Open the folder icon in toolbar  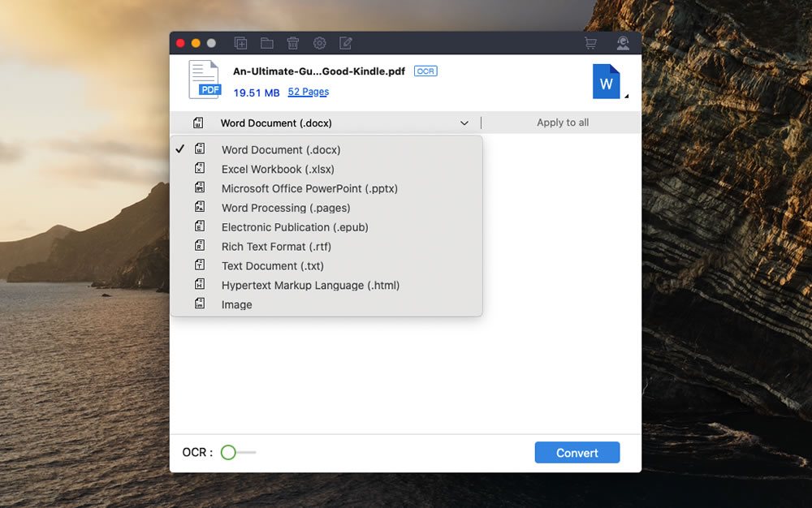tap(266, 44)
